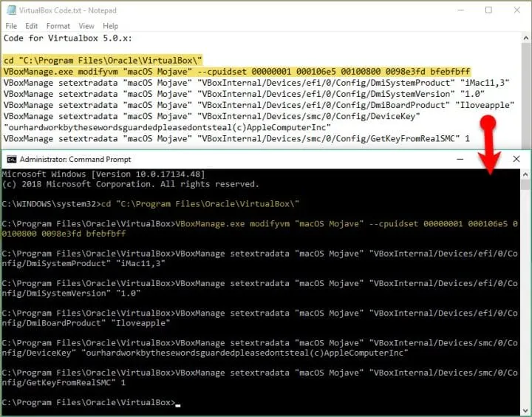Open the File menu in Notepad
This screenshot has width=532, height=417.
pos(11,26)
